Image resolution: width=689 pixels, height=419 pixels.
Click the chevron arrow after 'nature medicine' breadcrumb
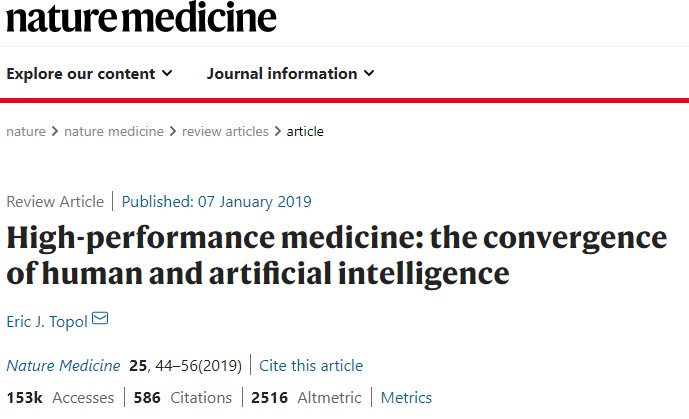tap(173, 131)
